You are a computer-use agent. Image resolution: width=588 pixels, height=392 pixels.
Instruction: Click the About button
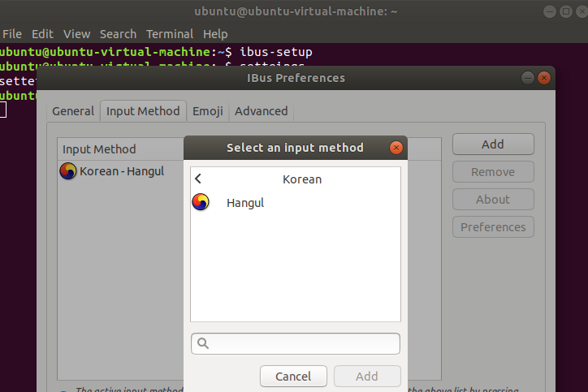point(493,200)
